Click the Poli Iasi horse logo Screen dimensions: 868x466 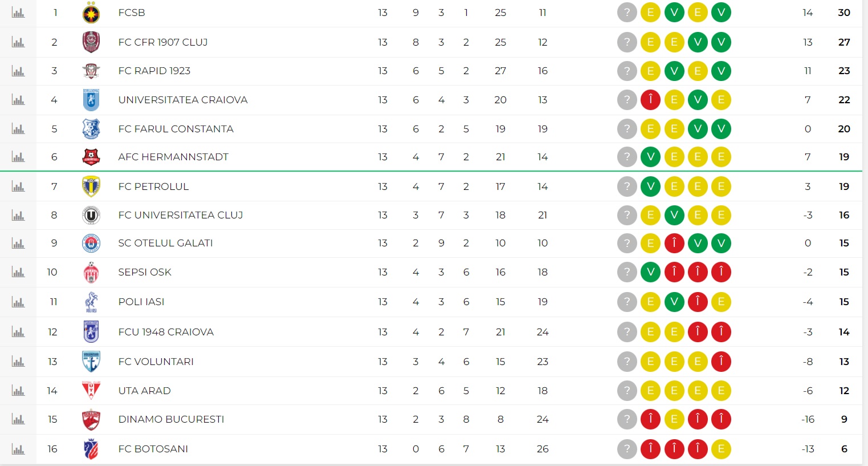(x=91, y=302)
